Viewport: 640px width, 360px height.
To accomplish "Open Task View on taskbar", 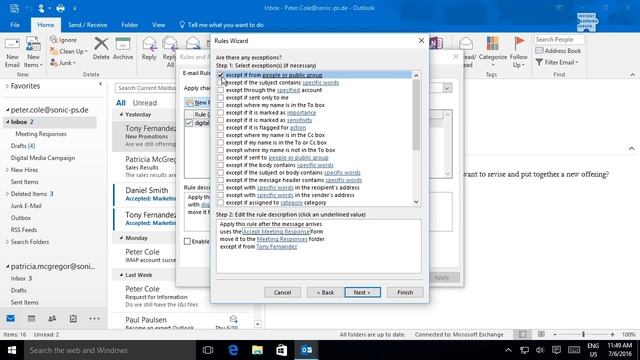I will click(208, 350).
